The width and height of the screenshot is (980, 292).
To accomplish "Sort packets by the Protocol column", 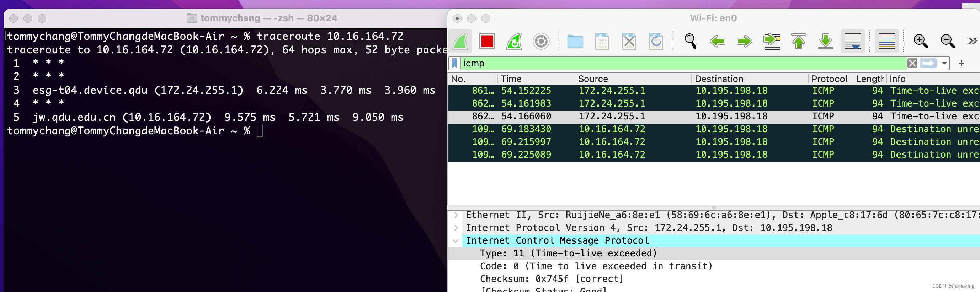I will click(831, 79).
